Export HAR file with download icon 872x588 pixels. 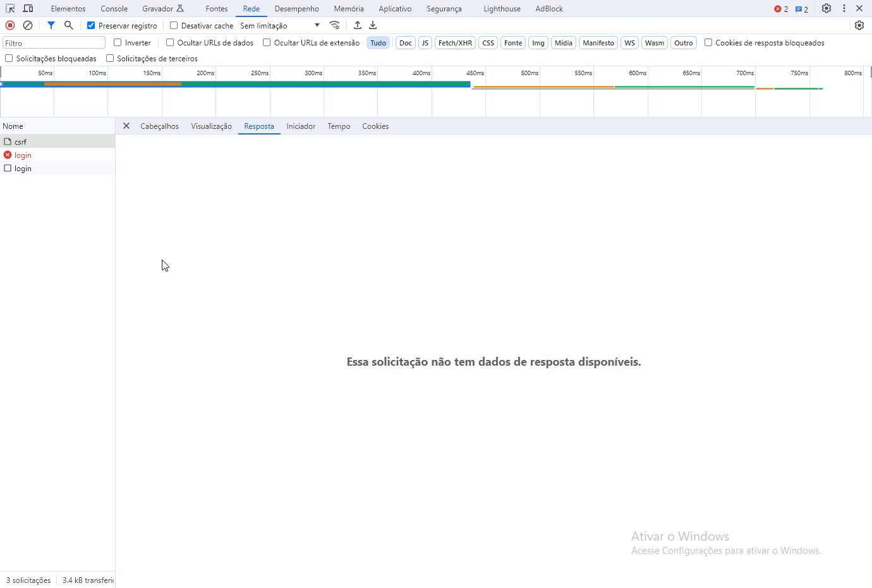pyautogui.click(x=373, y=25)
